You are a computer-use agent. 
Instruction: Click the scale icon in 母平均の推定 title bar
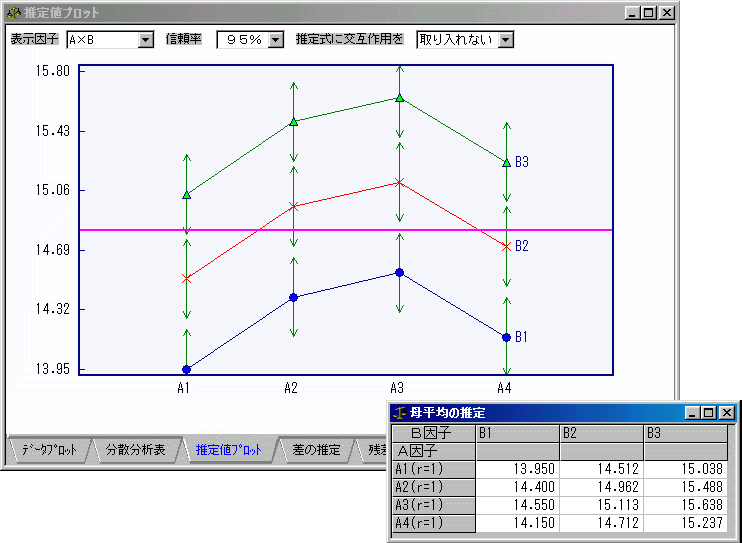[399, 412]
